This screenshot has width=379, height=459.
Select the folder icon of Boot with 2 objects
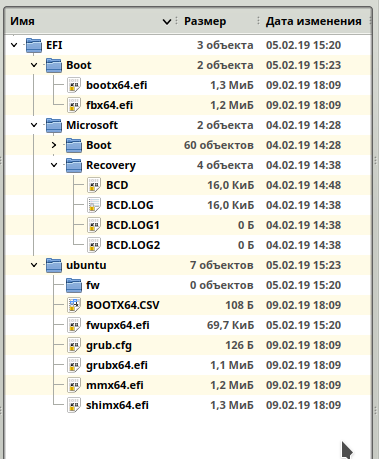(54, 65)
